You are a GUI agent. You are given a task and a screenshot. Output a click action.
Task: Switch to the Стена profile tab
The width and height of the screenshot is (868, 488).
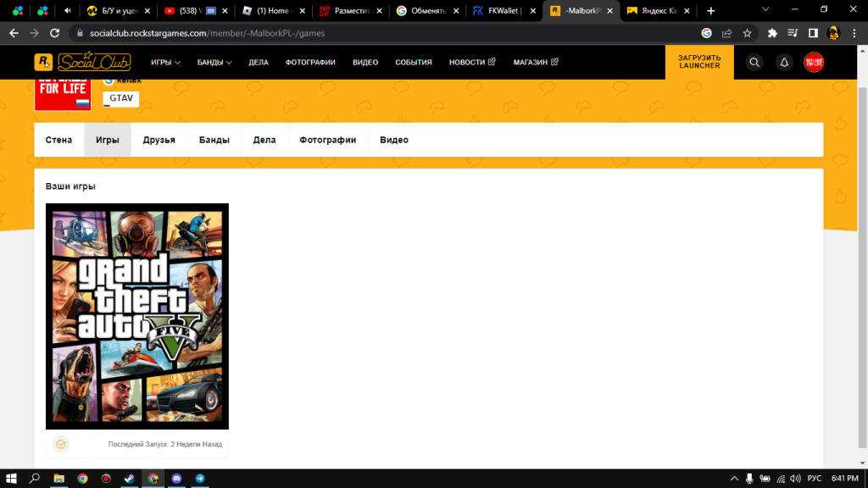tap(58, 140)
